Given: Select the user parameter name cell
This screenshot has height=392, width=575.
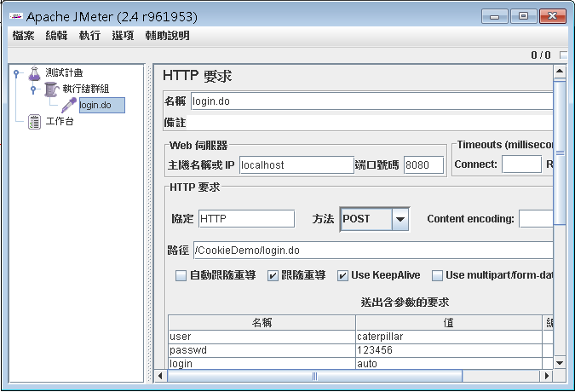Looking at the screenshot, I should click(x=262, y=337).
